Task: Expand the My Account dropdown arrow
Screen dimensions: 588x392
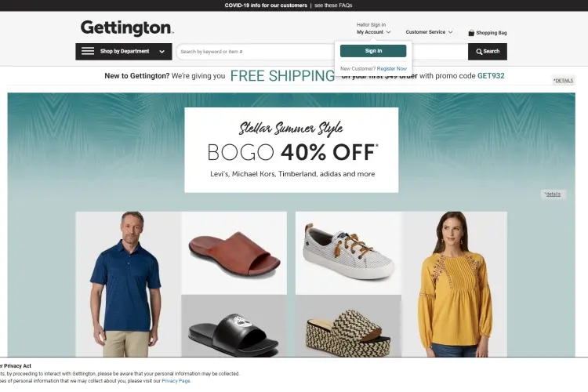Action: (389, 32)
